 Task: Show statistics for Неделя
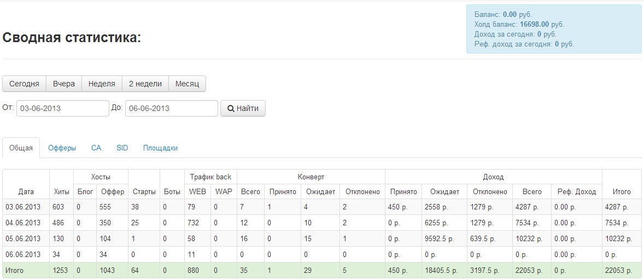(102, 84)
